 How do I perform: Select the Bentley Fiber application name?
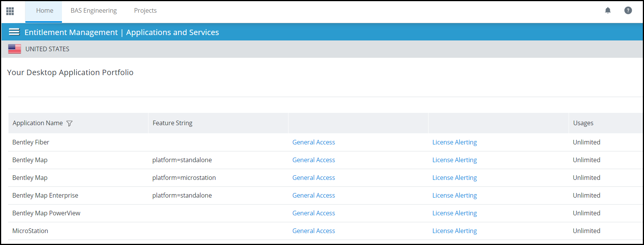[x=31, y=142]
